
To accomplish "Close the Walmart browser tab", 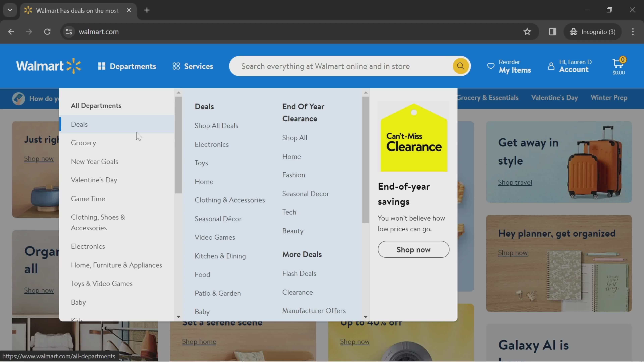I will [129, 10].
